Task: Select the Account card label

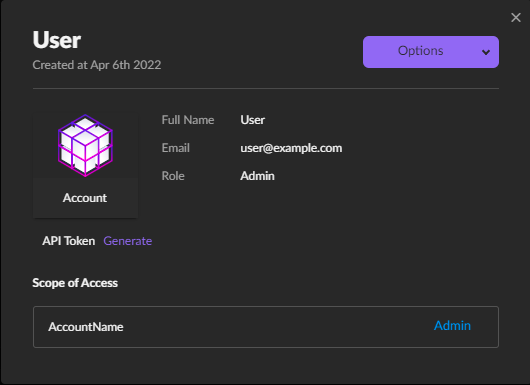Action: [85, 198]
